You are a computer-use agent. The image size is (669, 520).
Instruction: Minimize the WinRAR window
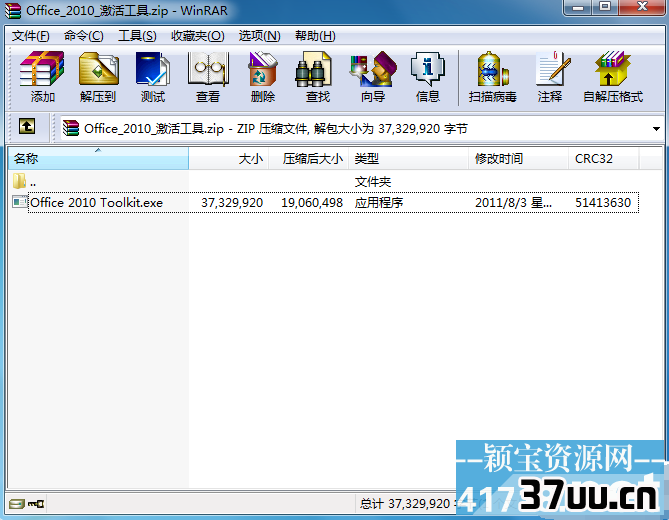579,7
